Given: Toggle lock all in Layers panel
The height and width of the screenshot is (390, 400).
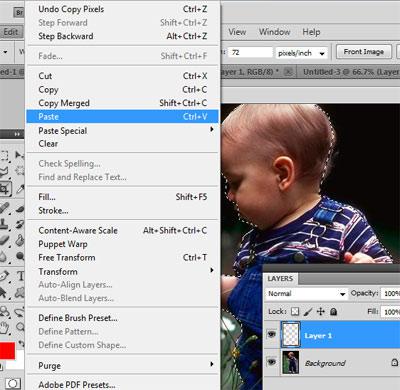Looking at the screenshot, I should (333, 311).
